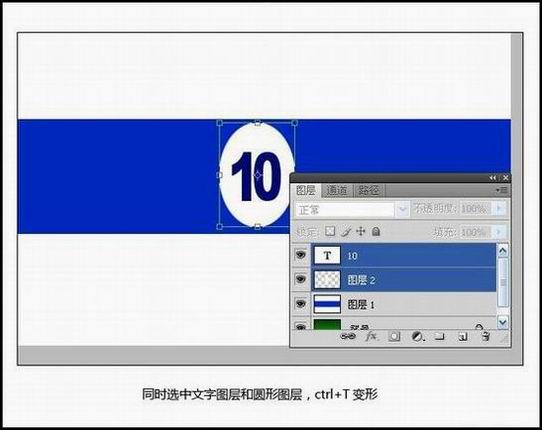Select the text layer named 10

pyautogui.click(x=404, y=255)
